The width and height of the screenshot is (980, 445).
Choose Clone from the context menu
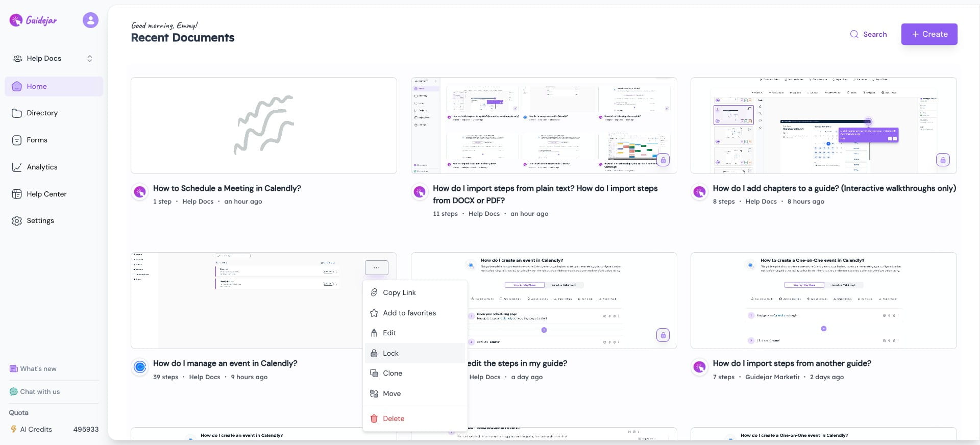coord(415,373)
